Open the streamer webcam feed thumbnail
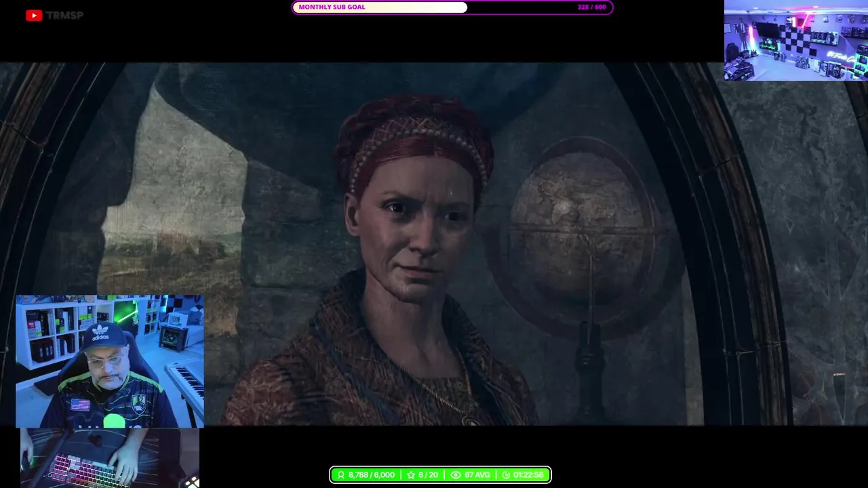Screen dimensions: 868x488 click(x=110, y=361)
